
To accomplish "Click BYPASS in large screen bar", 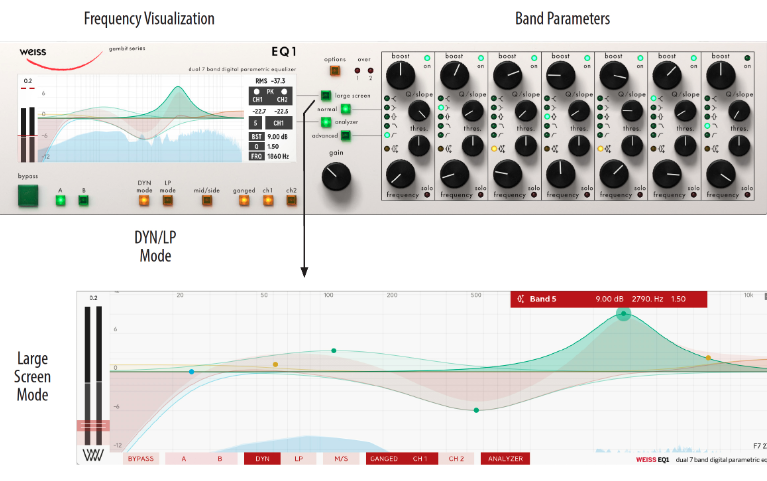I will [x=141, y=459].
